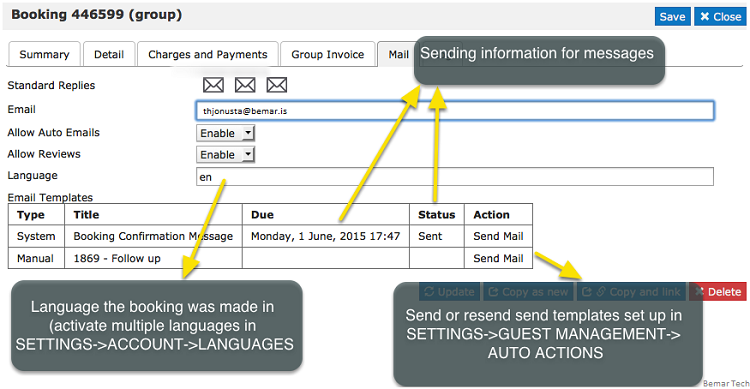Click the Copy as new button
Viewport: 750px width, 389px height.
[x=528, y=292]
